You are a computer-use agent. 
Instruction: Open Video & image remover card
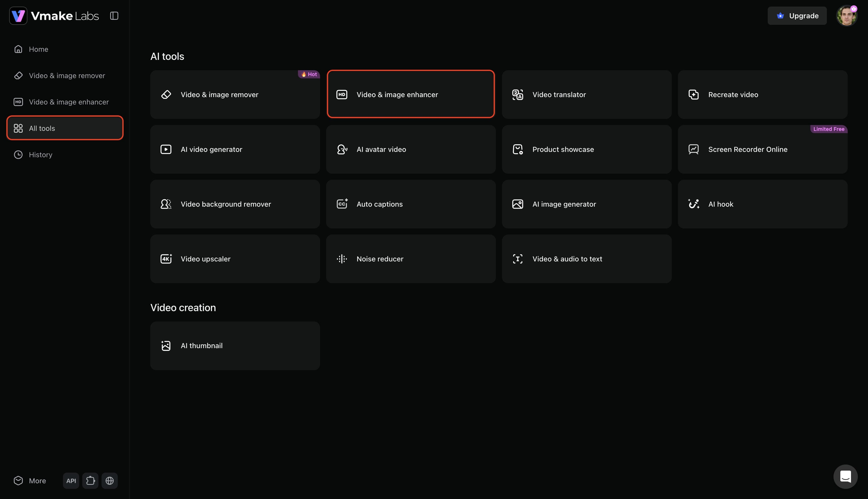click(235, 95)
